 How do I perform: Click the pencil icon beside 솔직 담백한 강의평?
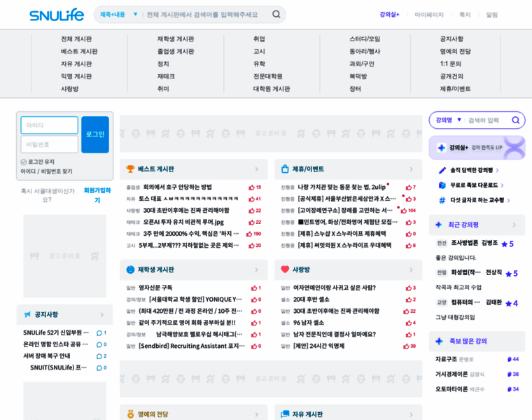point(442,170)
